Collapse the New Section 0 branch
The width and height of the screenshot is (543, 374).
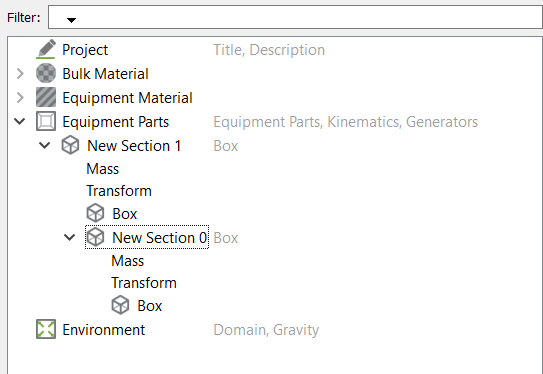tap(70, 238)
